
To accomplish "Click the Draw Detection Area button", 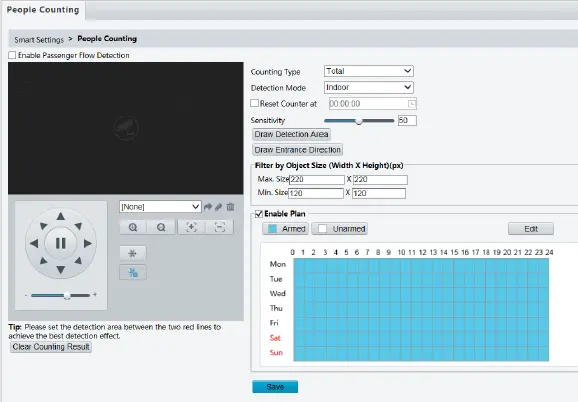I will pos(291,134).
